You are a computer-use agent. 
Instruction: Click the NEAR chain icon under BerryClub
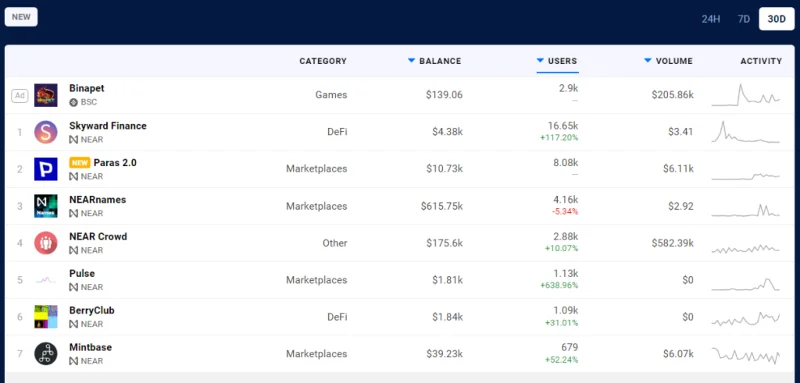click(73, 324)
